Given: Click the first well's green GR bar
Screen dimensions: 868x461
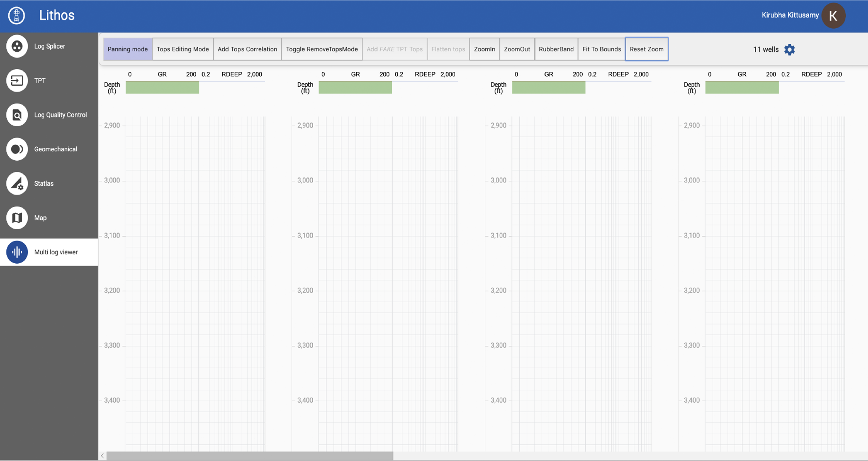Looking at the screenshot, I should (x=162, y=88).
